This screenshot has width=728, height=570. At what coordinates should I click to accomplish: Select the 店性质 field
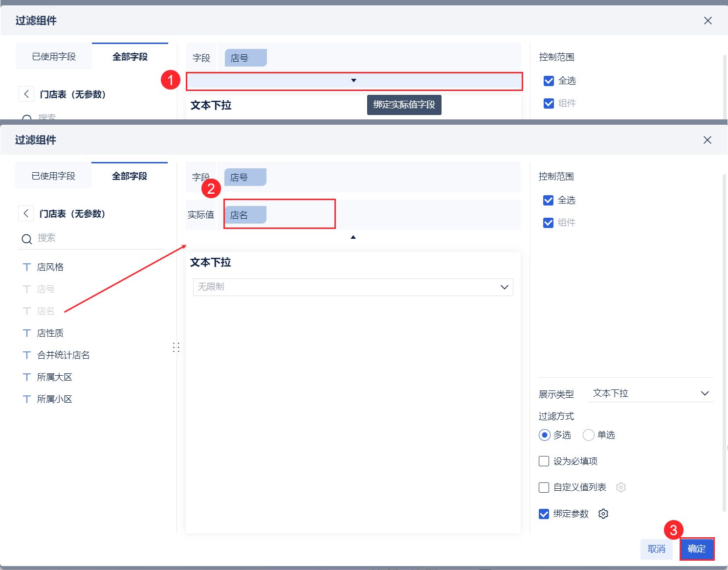click(50, 333)
